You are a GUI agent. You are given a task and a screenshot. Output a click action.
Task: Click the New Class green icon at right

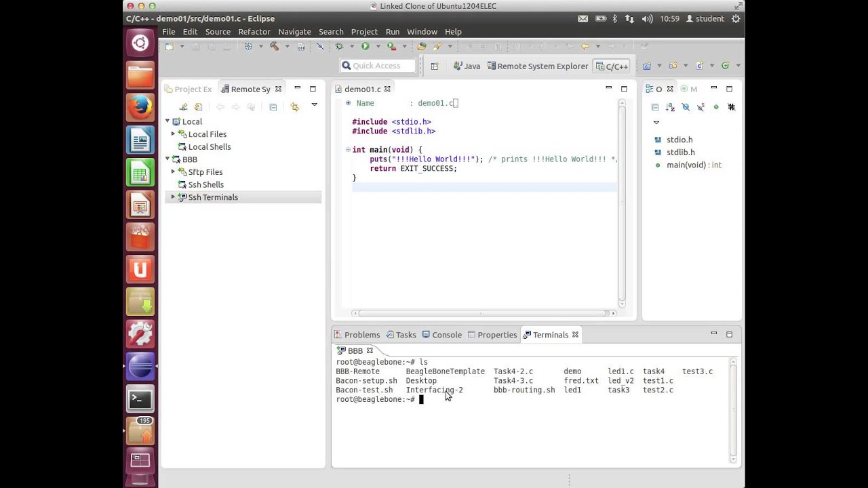click(725, 66)
